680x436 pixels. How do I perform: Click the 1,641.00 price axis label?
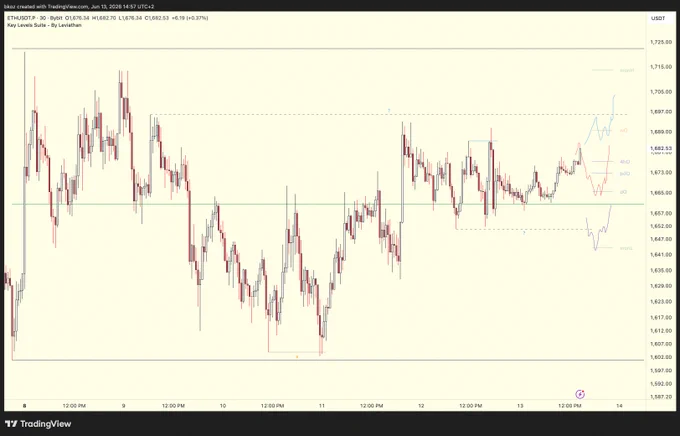click(661, 254)
